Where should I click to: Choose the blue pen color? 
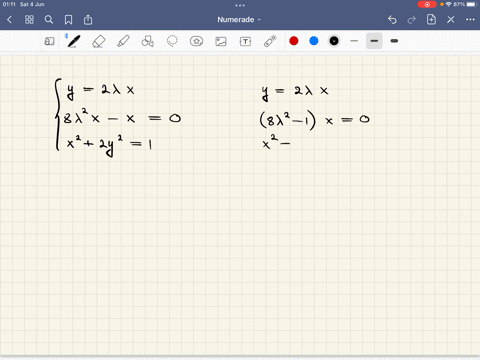[x=314, y=41]
